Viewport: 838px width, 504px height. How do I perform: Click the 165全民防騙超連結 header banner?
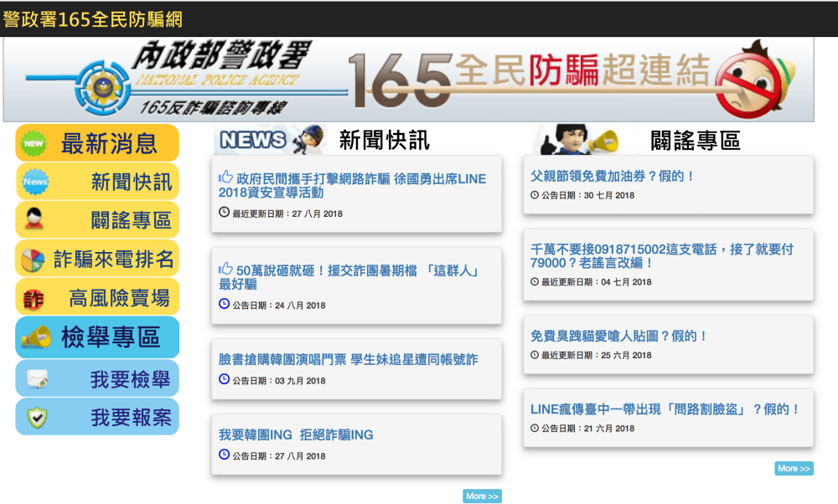pyautogui.click(x=408, y=80)
